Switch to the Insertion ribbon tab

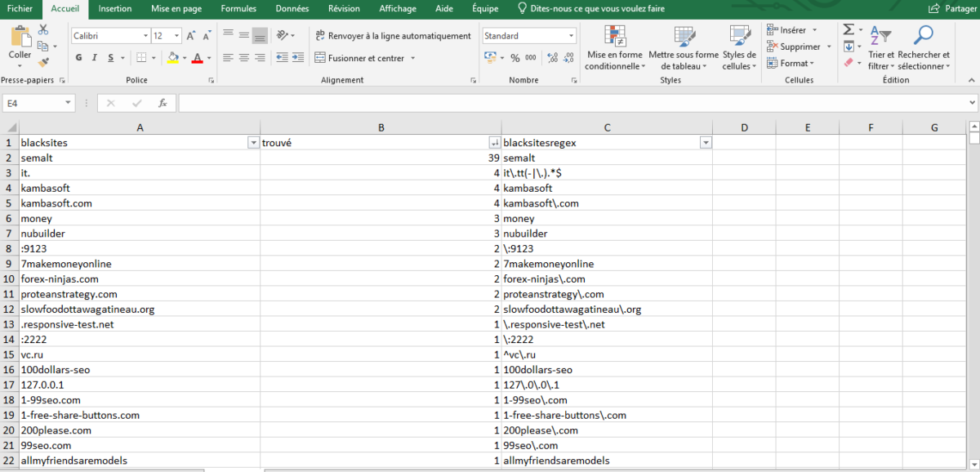tap(115, 9)
